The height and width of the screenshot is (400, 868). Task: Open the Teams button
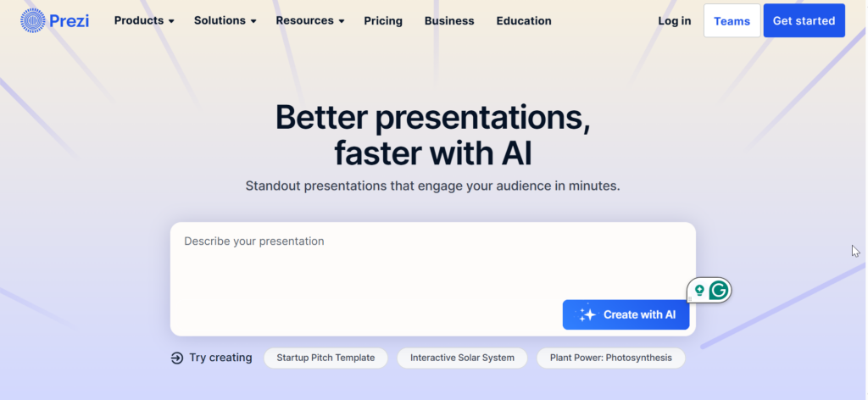point(732,20)
